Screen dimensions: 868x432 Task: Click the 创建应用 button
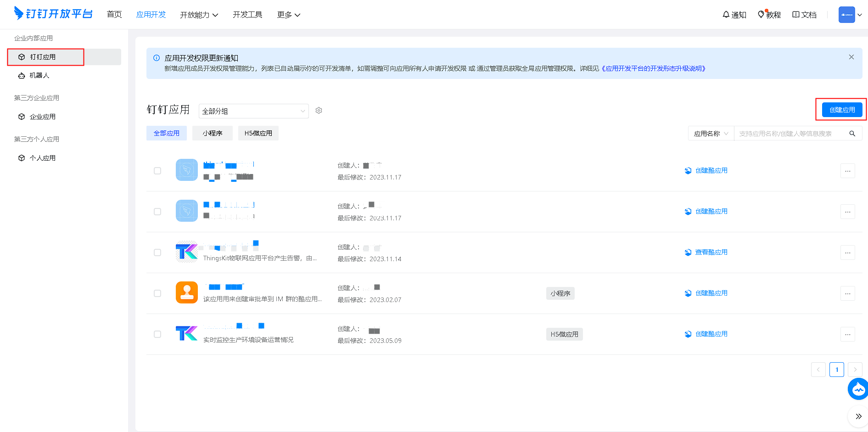click(842, 110)
